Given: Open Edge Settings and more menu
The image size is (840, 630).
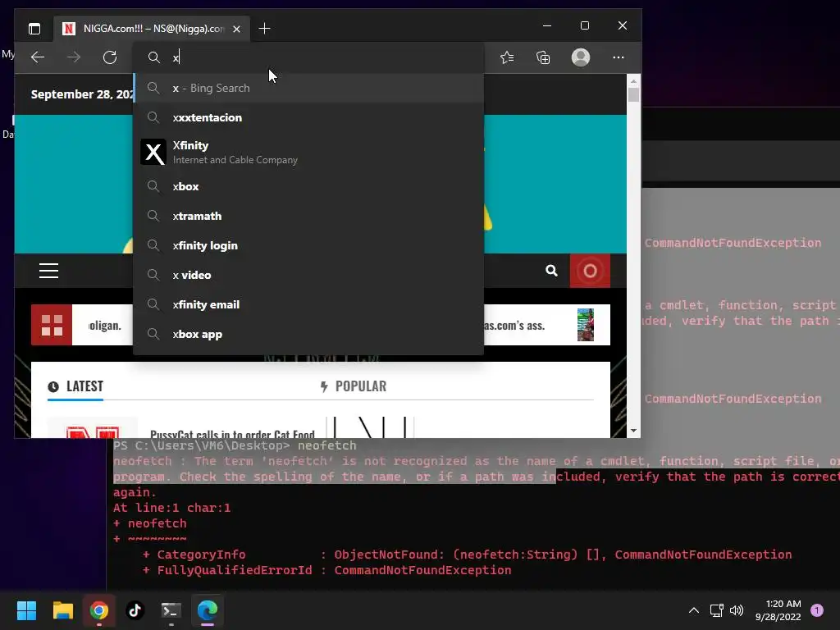Looking at the screenshot, I should [619, 57].
